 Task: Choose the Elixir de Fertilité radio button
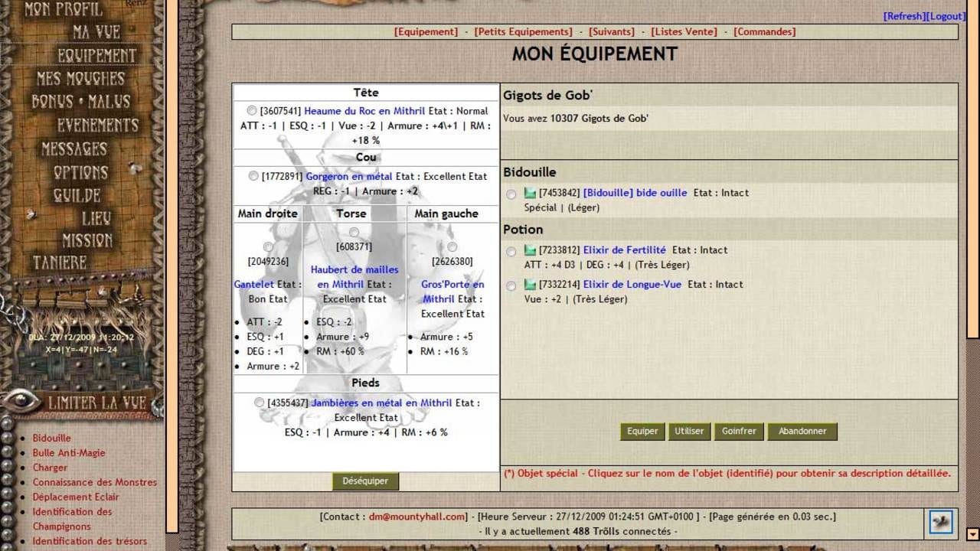pos(511,252)
